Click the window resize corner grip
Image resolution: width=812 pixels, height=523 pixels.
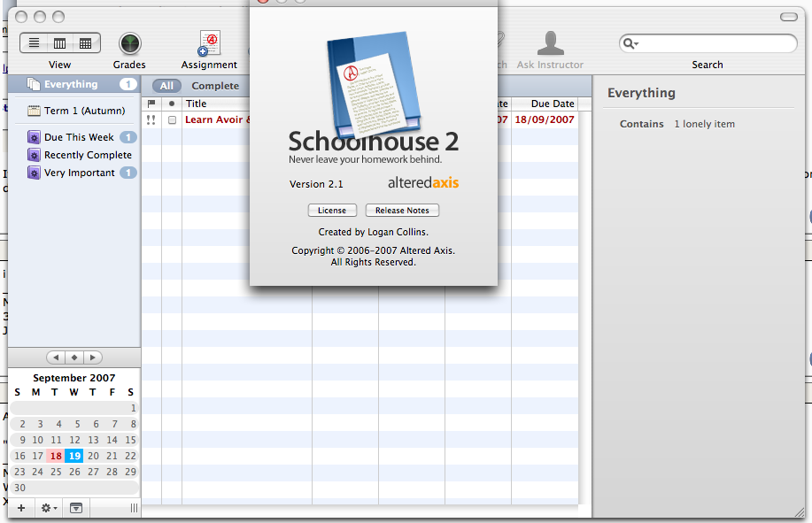click(x=800, y=511)
